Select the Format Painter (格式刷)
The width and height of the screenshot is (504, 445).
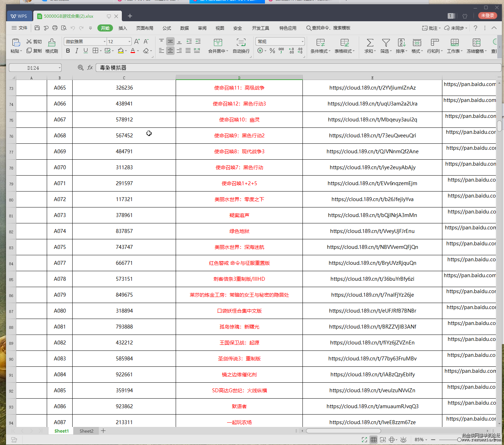pos(52,46)
